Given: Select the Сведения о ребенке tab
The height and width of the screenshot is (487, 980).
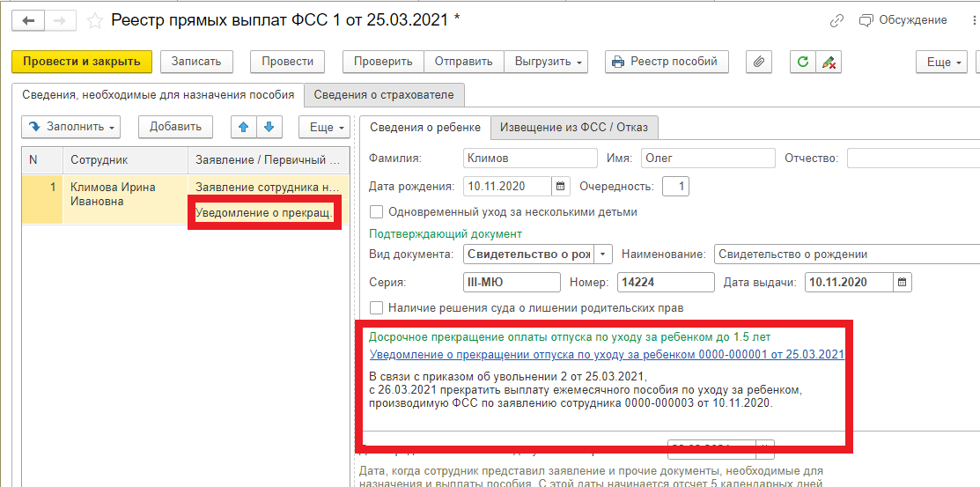Looking at the screenshot, I should [425, 128].
